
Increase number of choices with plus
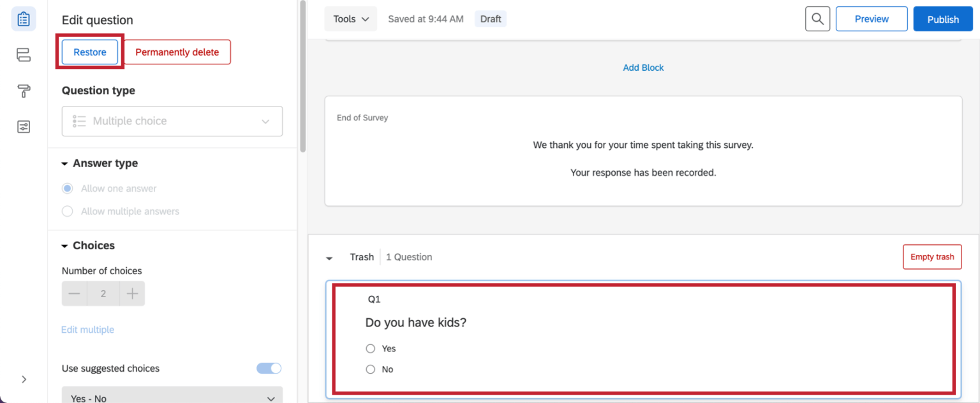pyautogui.click(x=132, y=293)
